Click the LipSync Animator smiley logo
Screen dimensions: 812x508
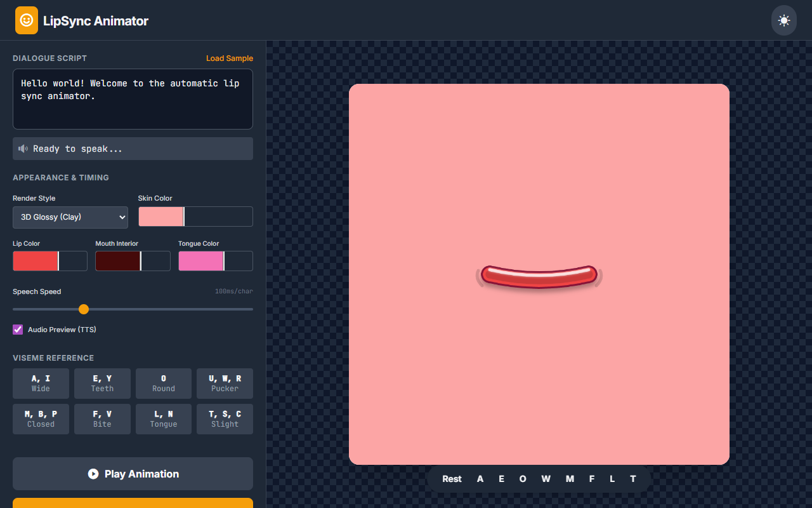tap(26, 20)
